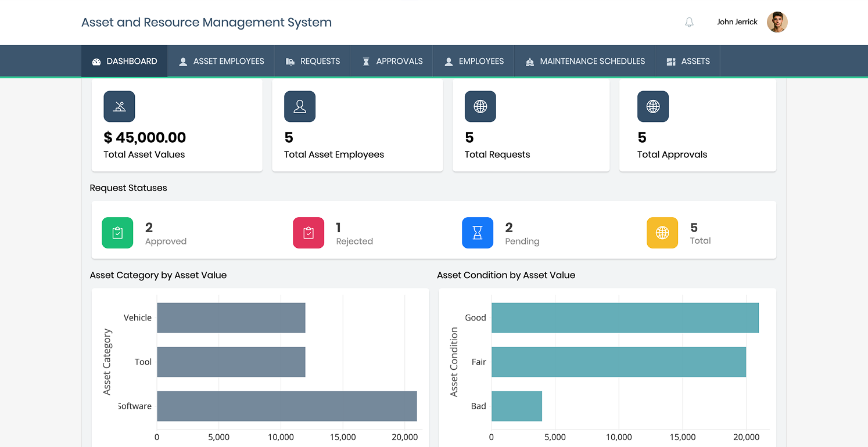868x447 pixels.
Task: Click the globe icon on Total Requests card
Action: [480, 106]
